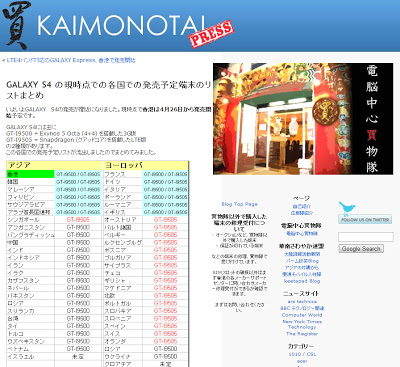The height and width of the screenshot is (367, 400).
Task: Click the GALAXY S4 article title
Action: pyautogui.click(x=109, y=90)
